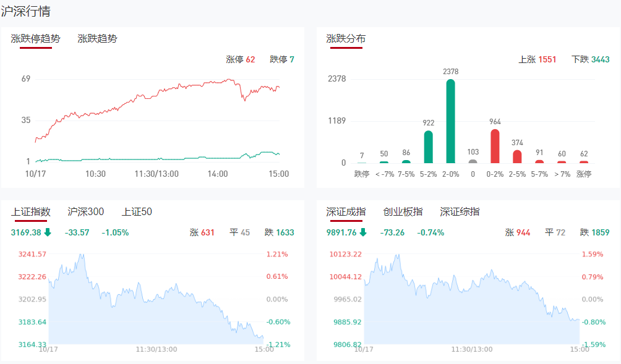Open the 深证综指 tab

click(460, 211)
